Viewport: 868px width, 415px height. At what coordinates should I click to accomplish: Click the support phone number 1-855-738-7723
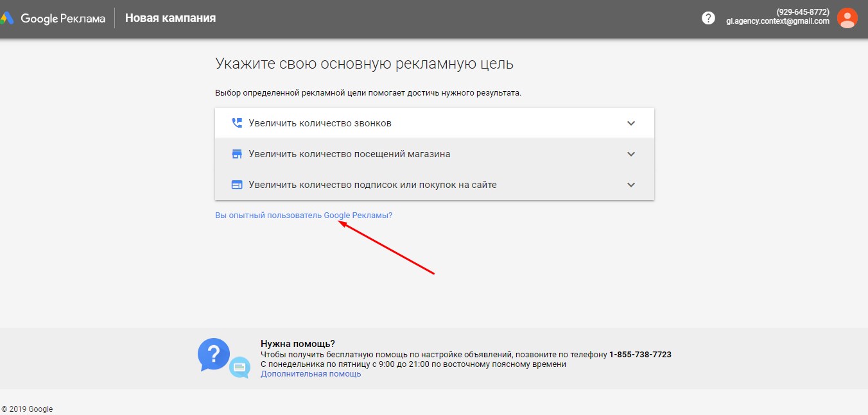(x=640, y=355)
